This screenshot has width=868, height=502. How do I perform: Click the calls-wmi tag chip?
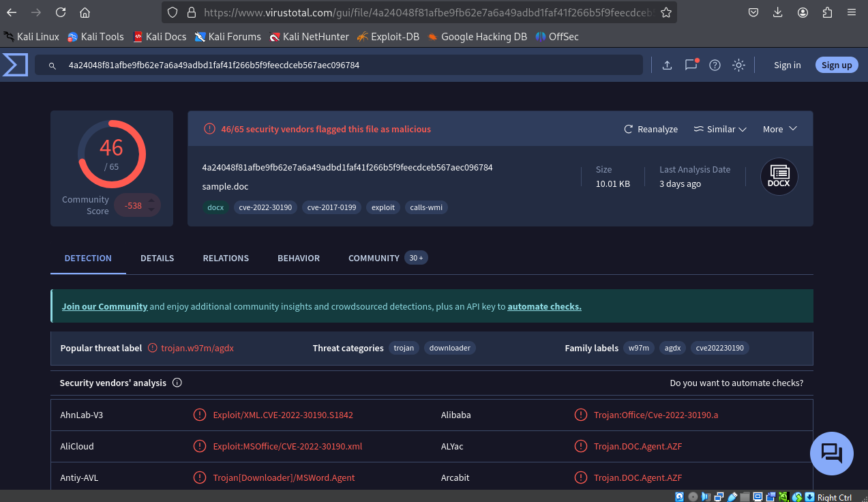(x=426, y=207)
